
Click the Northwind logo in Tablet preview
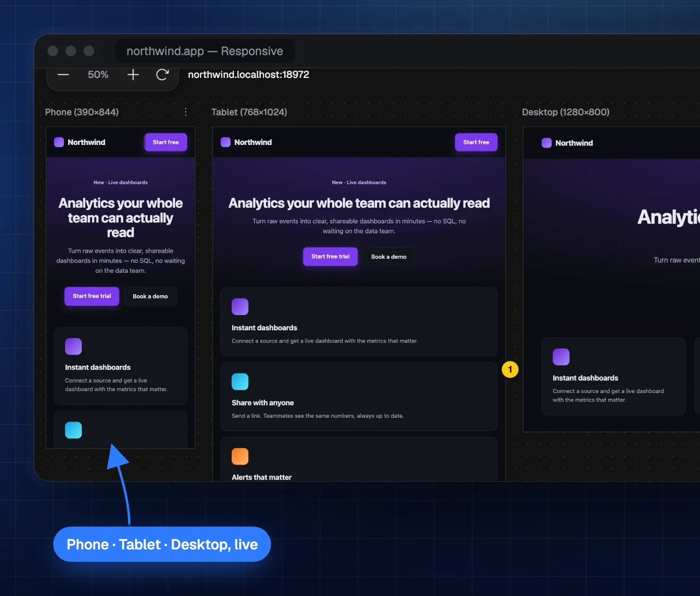pos(246,142)
